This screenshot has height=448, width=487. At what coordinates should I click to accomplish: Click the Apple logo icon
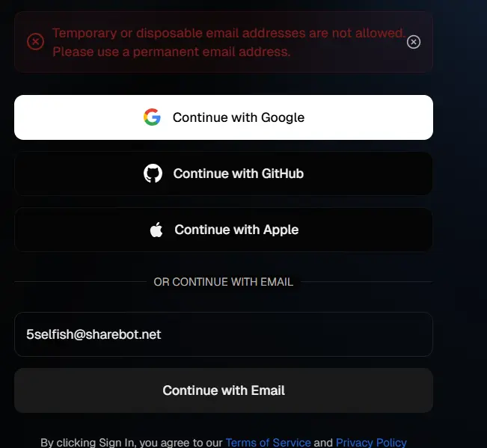tap(156, 230)
